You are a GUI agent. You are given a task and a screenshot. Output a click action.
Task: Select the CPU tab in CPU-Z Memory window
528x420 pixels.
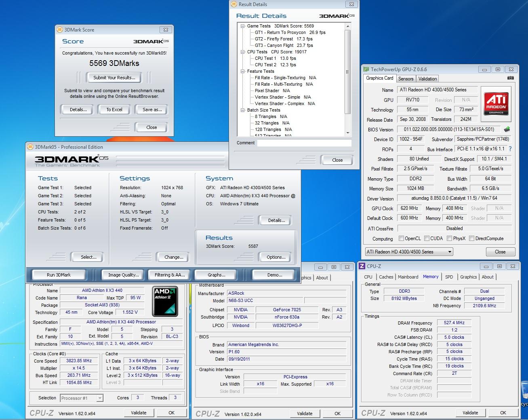click(x=368, y=277)
